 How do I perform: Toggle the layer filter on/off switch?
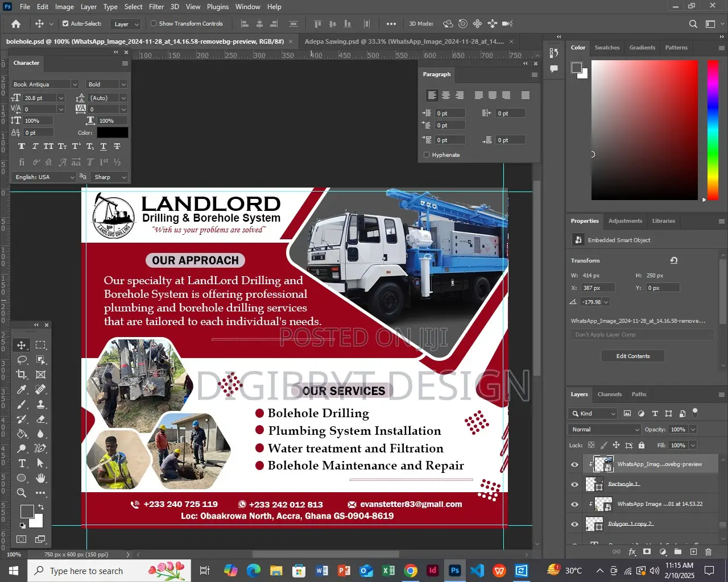[695, 412]
